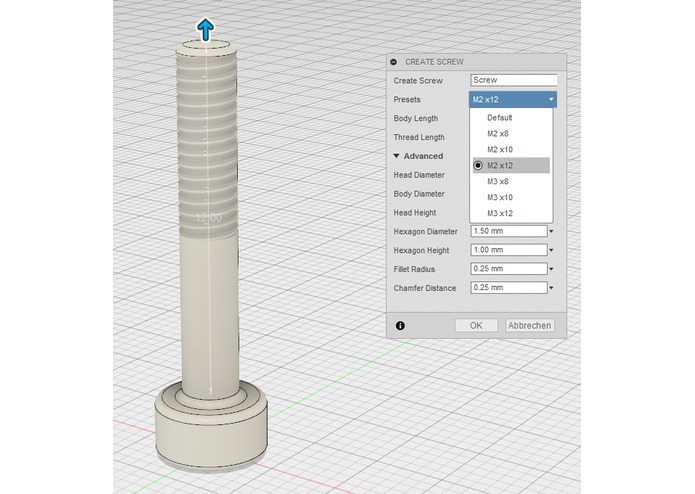
Task: Click the Create Screw name field
Action: pos(513,80)
